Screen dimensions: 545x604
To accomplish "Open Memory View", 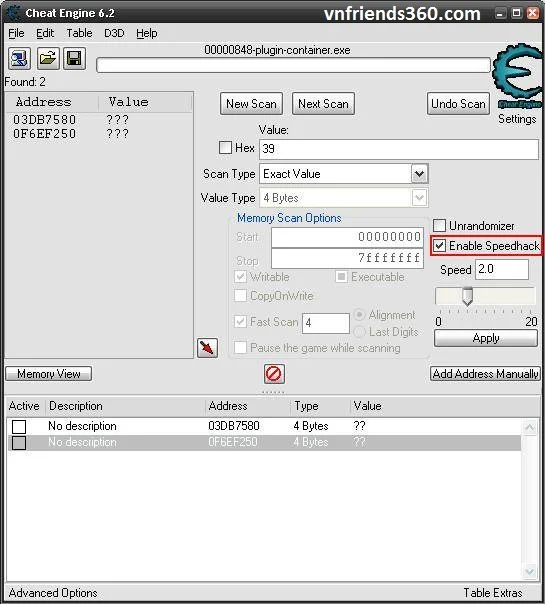I will point(49,374).
